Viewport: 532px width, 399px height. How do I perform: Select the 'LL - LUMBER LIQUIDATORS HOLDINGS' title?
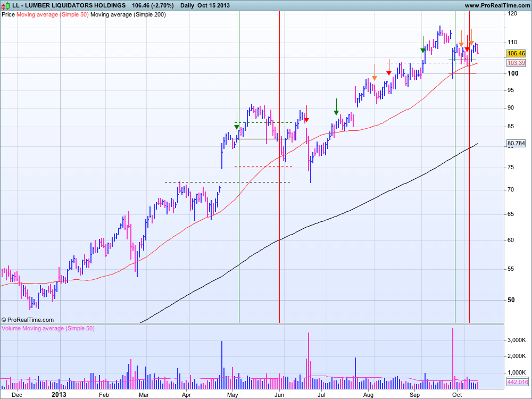tap(69, 5)
